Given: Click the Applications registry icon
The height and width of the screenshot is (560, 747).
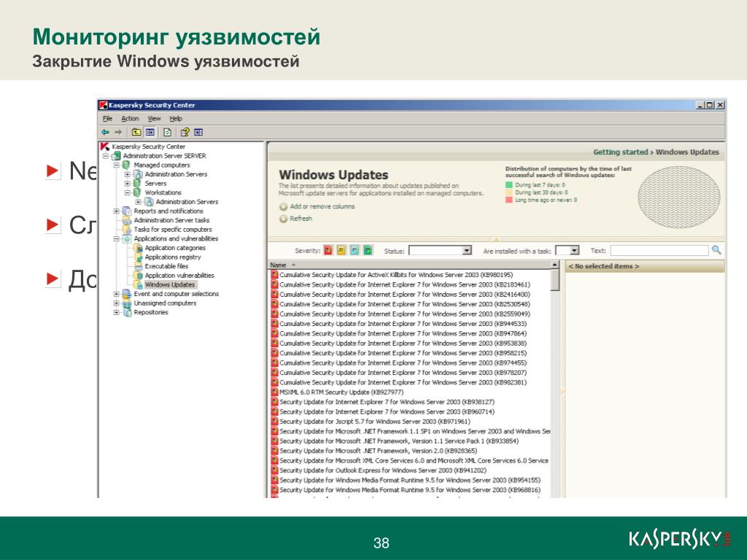Looking at the screenshot, I should click(138, 257).
